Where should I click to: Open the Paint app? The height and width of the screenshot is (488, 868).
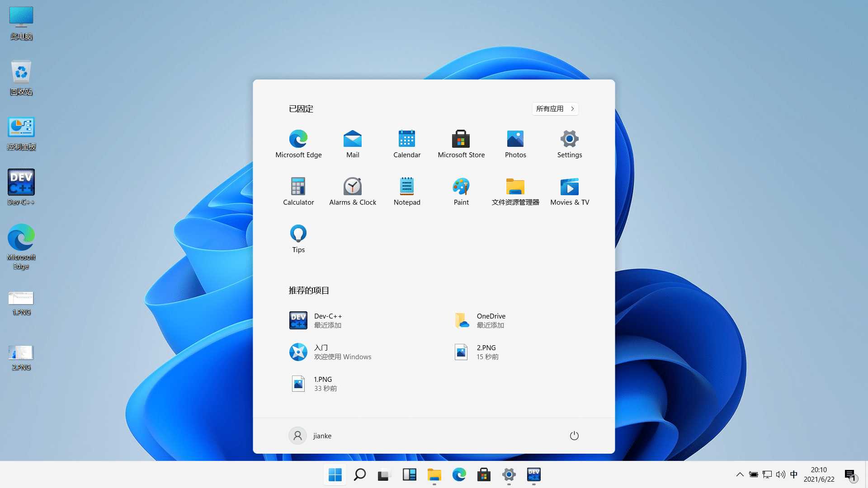point(461,192)
